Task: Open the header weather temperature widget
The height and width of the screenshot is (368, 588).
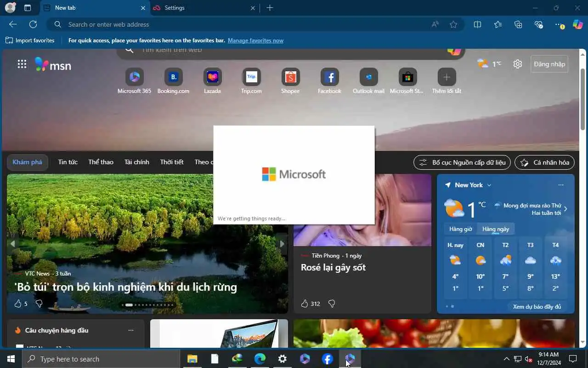Action: tap(489, 64)
